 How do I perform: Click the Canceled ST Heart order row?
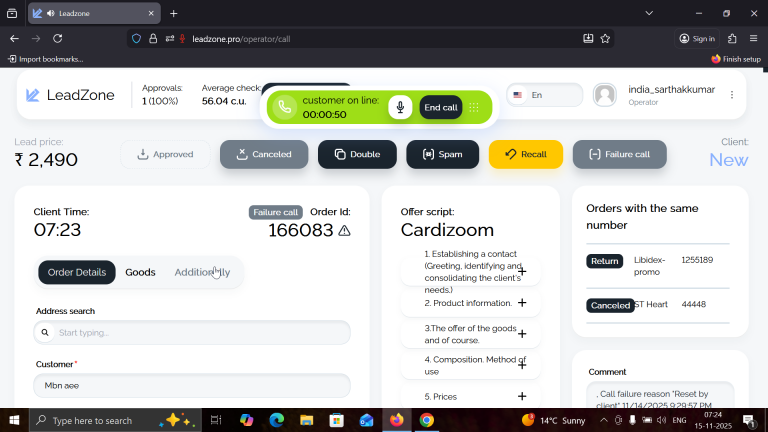coord(658,305)
